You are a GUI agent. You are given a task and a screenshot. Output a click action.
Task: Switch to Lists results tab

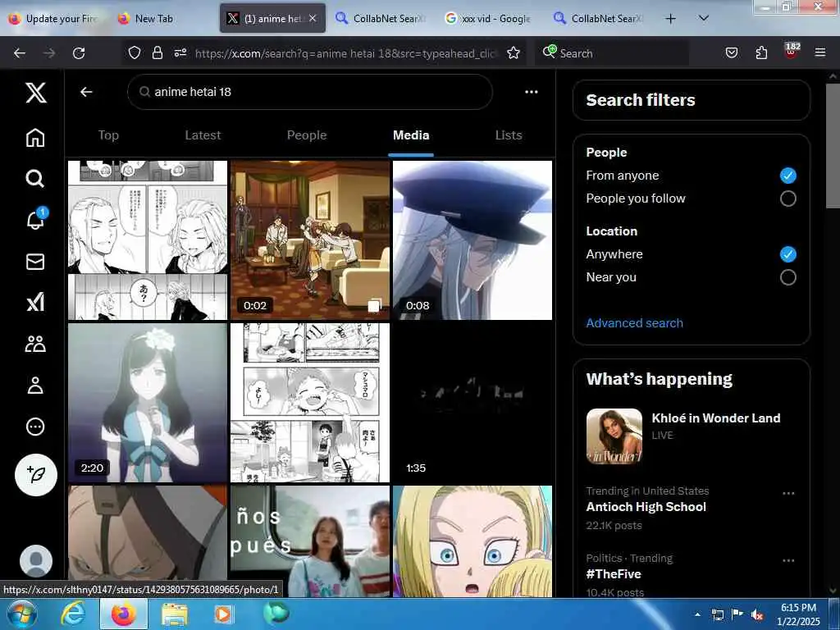pyautogui.click(x=509, y=135)
